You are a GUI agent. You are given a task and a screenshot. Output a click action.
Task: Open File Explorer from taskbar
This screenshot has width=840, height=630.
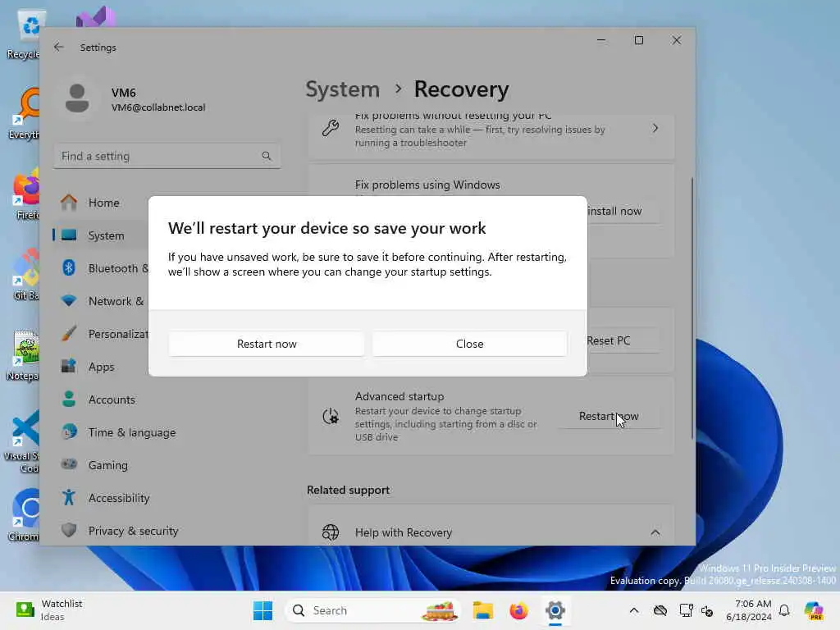point(482,610)
